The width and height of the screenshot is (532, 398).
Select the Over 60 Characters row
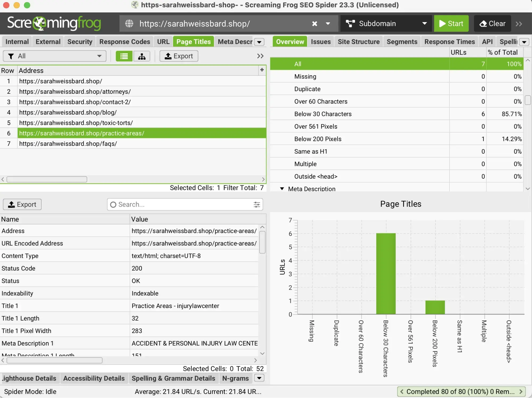pos(397,102)
